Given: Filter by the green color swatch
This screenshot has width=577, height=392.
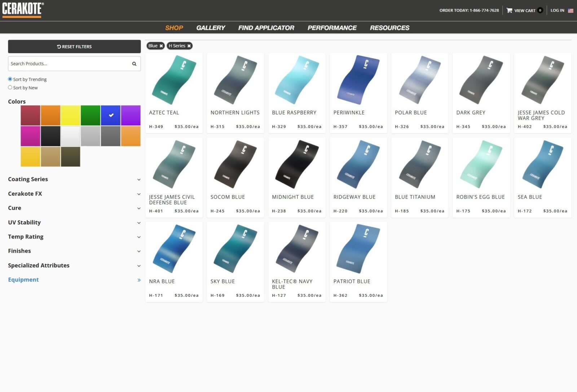Looking at the screenshot, I should [91, 115].
